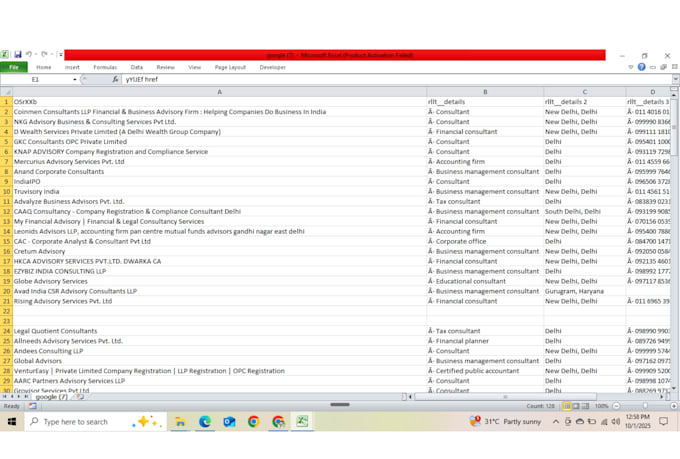This screenshot has width=680, height=459.
Task: Click horizontal scrollbar left arrow
Action: coord(410,397)
